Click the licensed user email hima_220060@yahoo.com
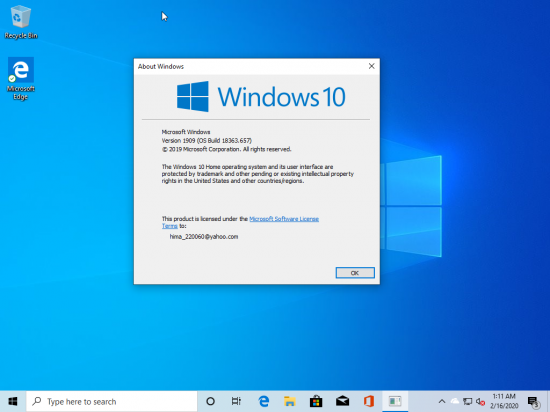Viewport: 550px width, 412px height. (x=204, y=237)
